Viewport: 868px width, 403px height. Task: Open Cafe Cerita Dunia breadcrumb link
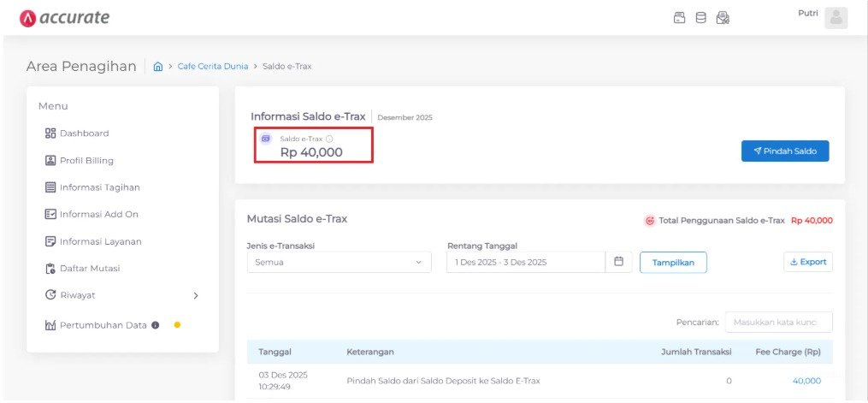coord(213,67)
